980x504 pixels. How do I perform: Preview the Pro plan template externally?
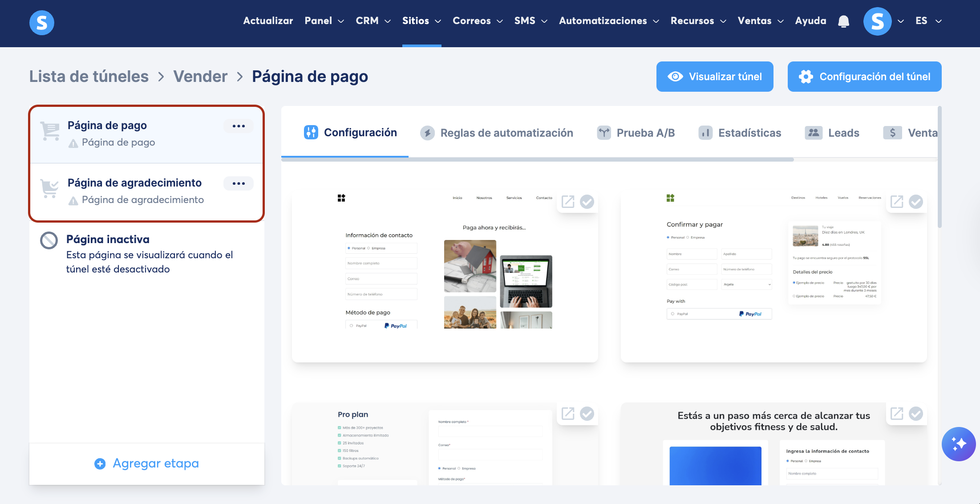coord(568,414)
